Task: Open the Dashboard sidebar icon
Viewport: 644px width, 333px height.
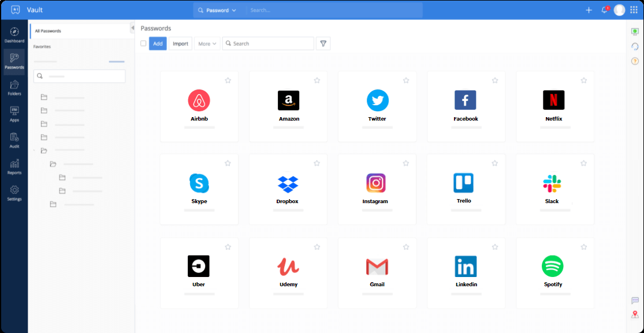Action: click(x=14, y=34)
